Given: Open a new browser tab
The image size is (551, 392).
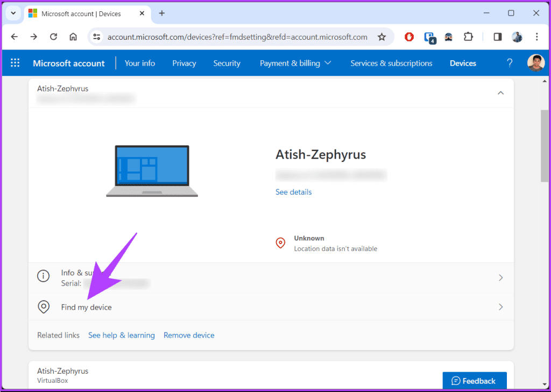Looking at the screenshot, I should 161,13.
